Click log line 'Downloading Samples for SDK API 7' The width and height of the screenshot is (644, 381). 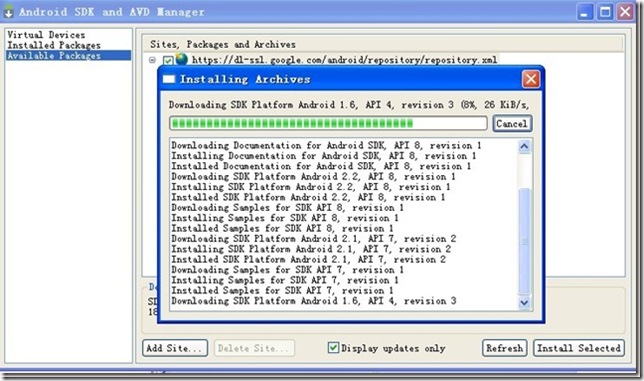click(x=288, y=270)
